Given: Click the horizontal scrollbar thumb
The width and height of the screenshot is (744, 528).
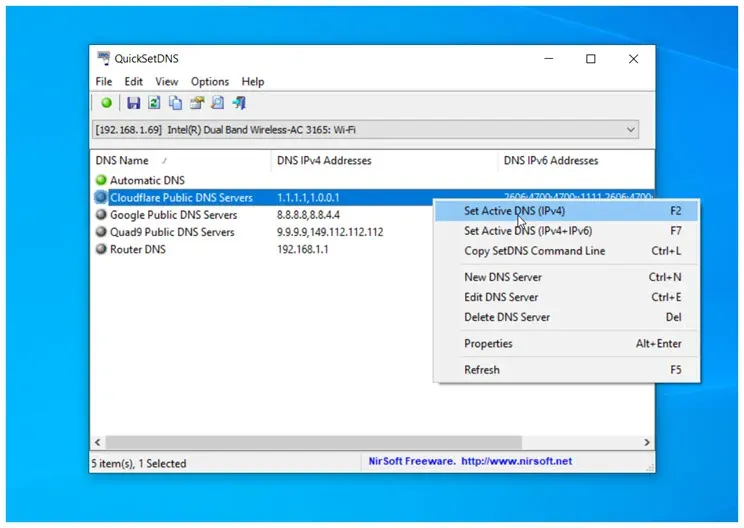Looking at the screenshot, I should point(314,442).
